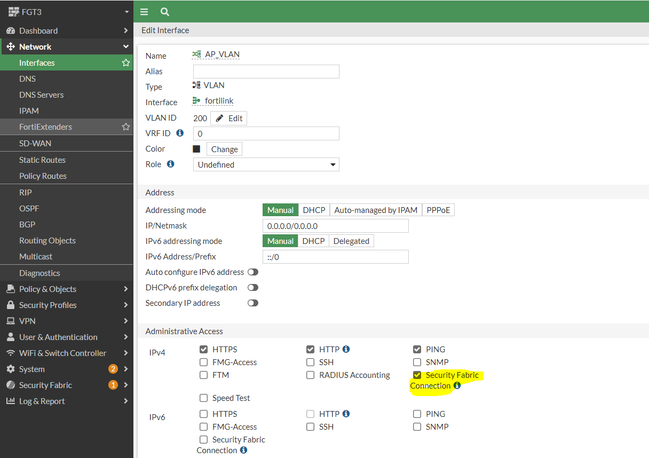Click the Dashboard gauge icon

click(11, 31)
